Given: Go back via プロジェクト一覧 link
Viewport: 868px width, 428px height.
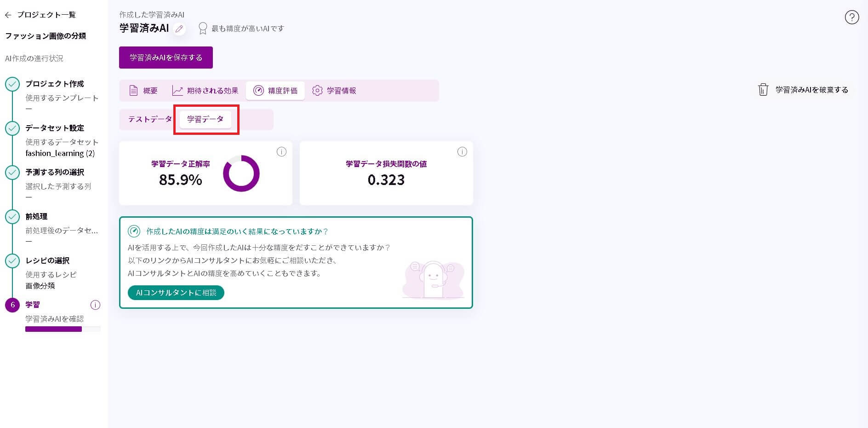Looking at the screenshot, I should pos(46,15).
